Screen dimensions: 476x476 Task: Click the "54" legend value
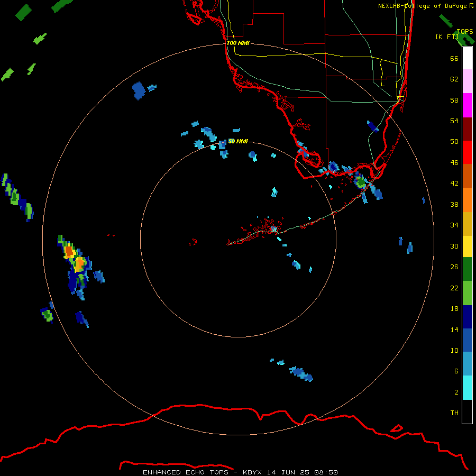(x=454, y=121)
